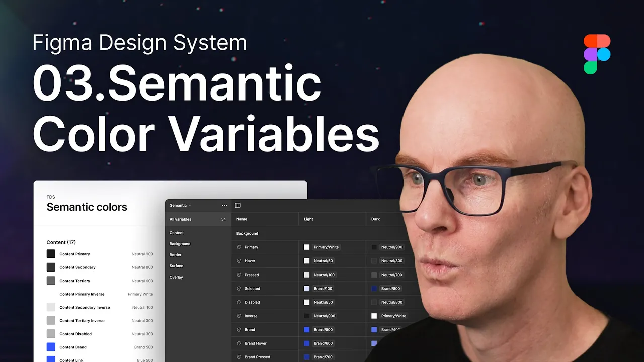Click the Content Primary black swatch
The width and height of the screenshot is (644, 362).
pos(51,254)
